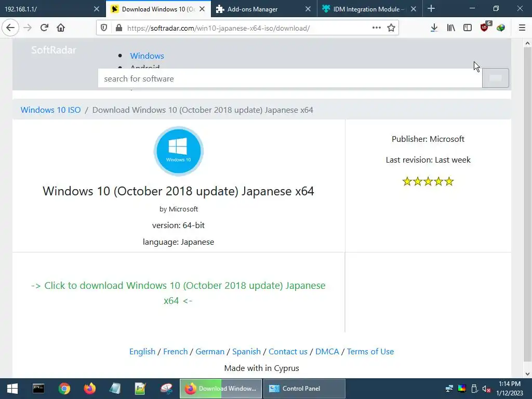Open the Firefox downloads panel
532x399 pixels.
[x=434, y=28]
